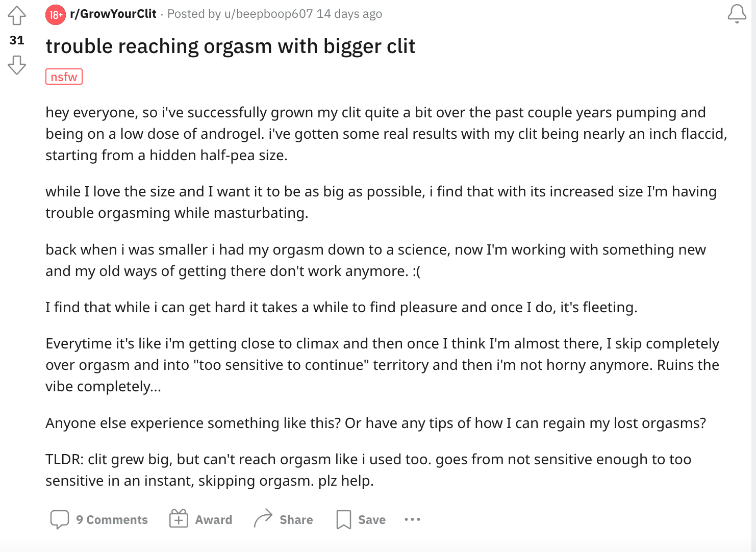Click the bookmark Save icon
This screenshot has width=756, height=552.
point(344,519)
